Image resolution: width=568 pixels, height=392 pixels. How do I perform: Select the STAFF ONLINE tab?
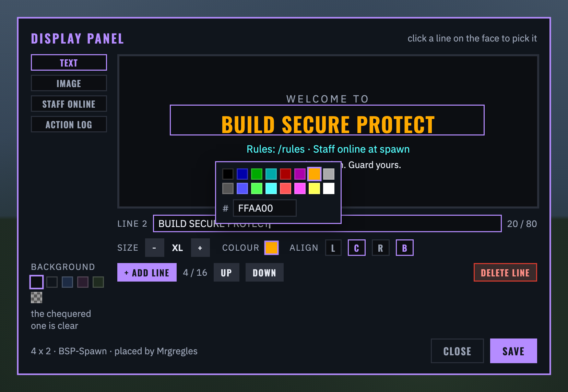coord(69,104)
